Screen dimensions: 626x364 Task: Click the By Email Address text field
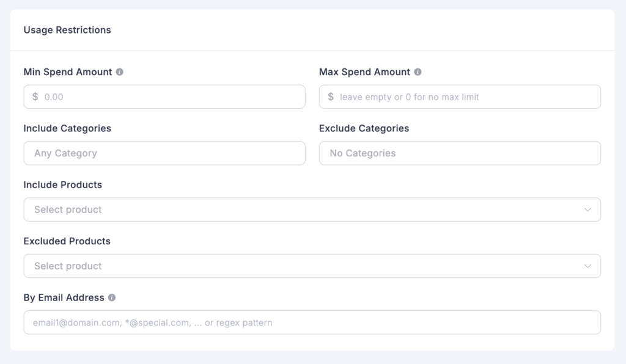click(x=312, y=322)
